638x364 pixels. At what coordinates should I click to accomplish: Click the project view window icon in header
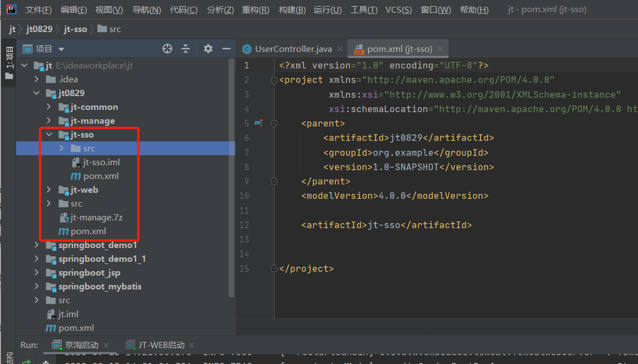pyautogui.click(x=27, y=49)
